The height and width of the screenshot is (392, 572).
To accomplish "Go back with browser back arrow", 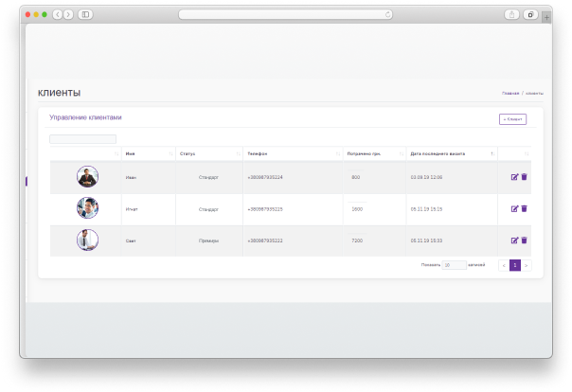I will pos(57,14).
